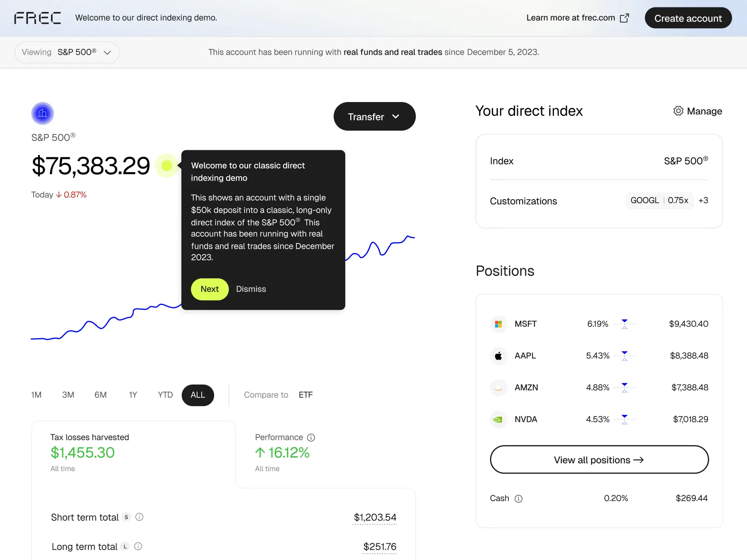Open the Manage direct index link
This screenshot has width=747, height=560.
698,111
